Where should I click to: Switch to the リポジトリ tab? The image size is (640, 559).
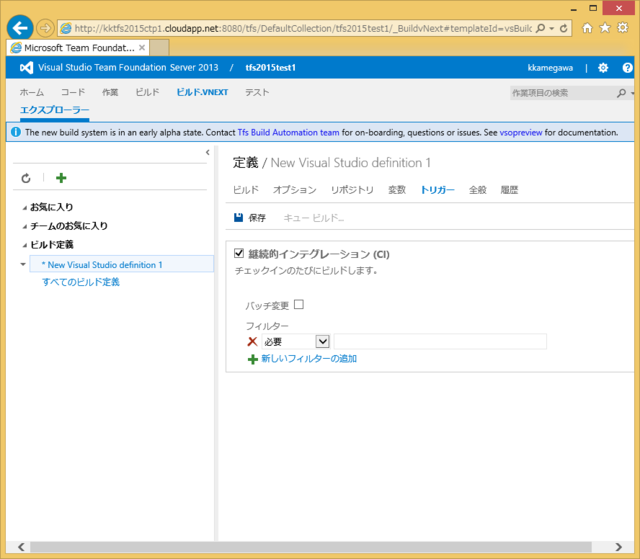click(352, 190)
